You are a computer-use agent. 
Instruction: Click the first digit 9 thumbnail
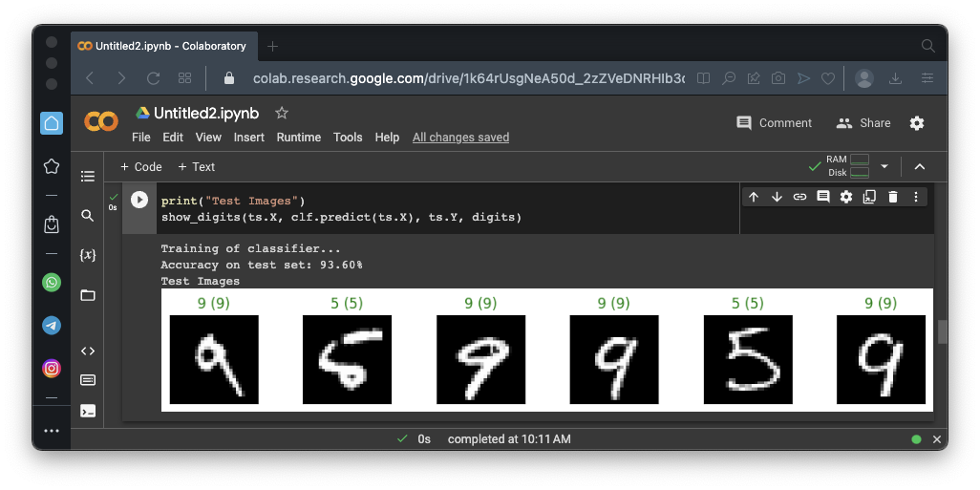[214, 359]
